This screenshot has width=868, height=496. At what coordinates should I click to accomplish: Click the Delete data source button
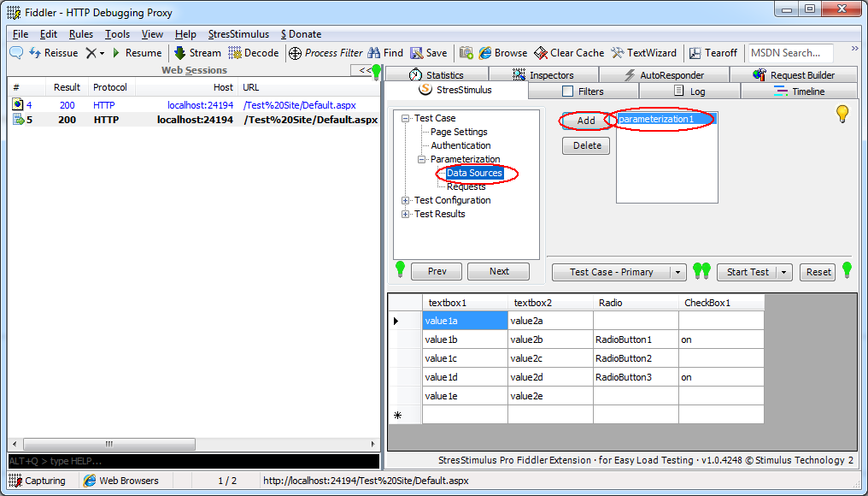point(586,145)
